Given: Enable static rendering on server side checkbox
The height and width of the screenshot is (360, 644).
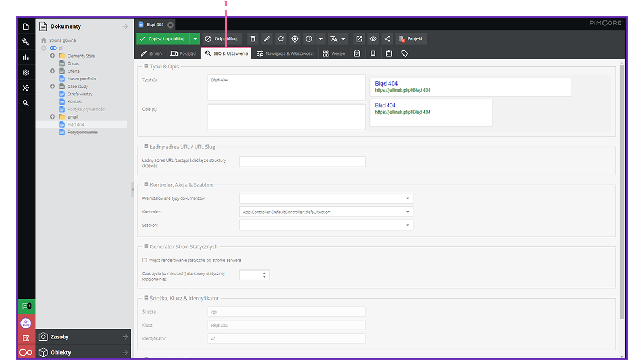Looking at the screenshot, I should 145,260.
